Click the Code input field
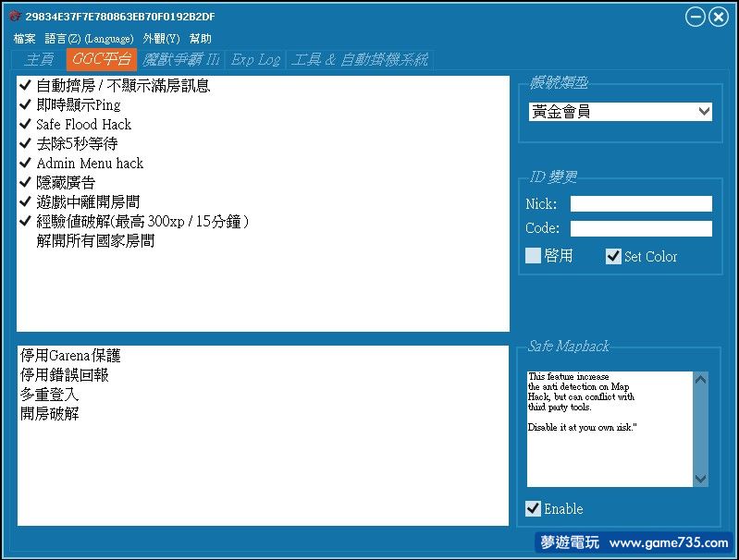Image resolution: width=739 pixels, height=560 pixels. click(641, 228)
